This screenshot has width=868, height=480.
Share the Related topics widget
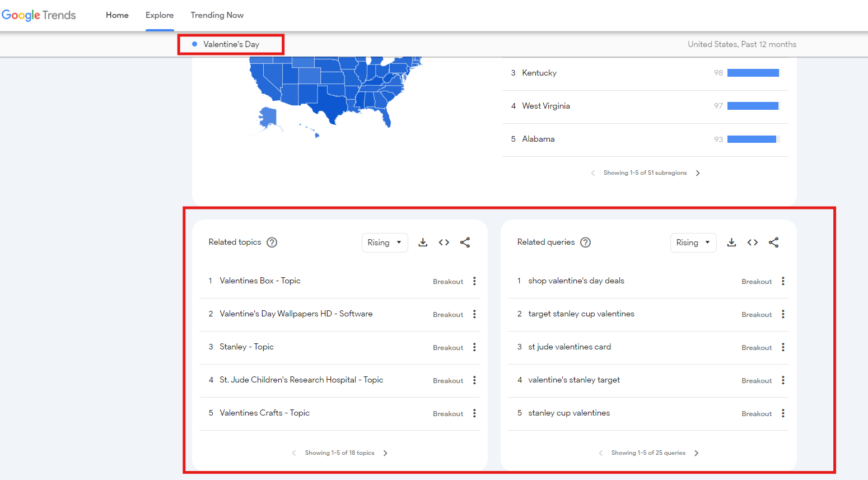(465, 243)
